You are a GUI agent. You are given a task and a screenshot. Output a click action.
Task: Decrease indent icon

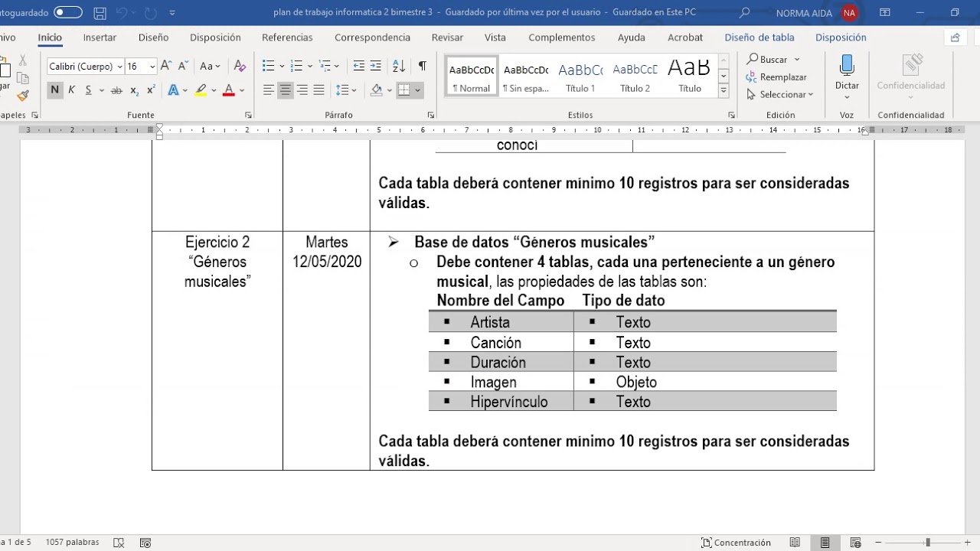359,67
